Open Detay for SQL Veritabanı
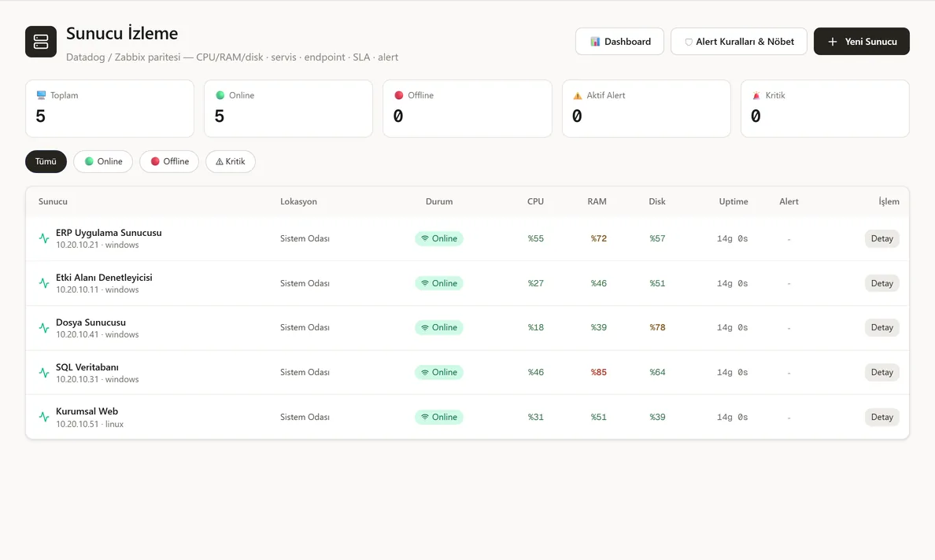 [x=882, y=372]
